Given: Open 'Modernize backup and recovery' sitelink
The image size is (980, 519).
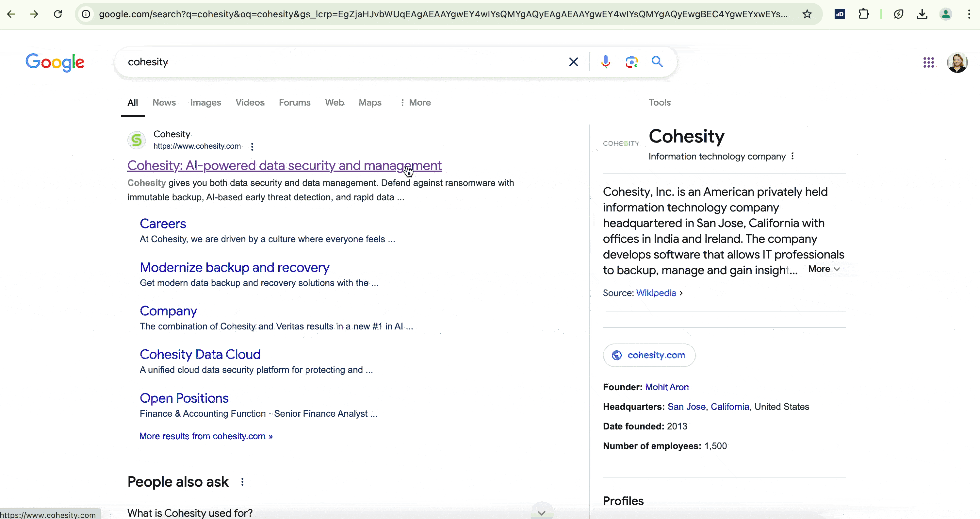Looking at the screenshot, I should 234,267.
